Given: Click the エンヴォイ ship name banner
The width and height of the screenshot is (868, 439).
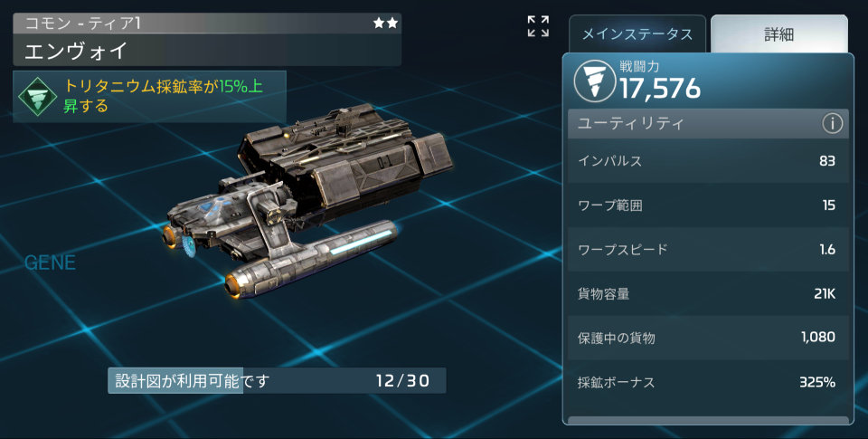Looking at the screenshot, I should 207,51.
